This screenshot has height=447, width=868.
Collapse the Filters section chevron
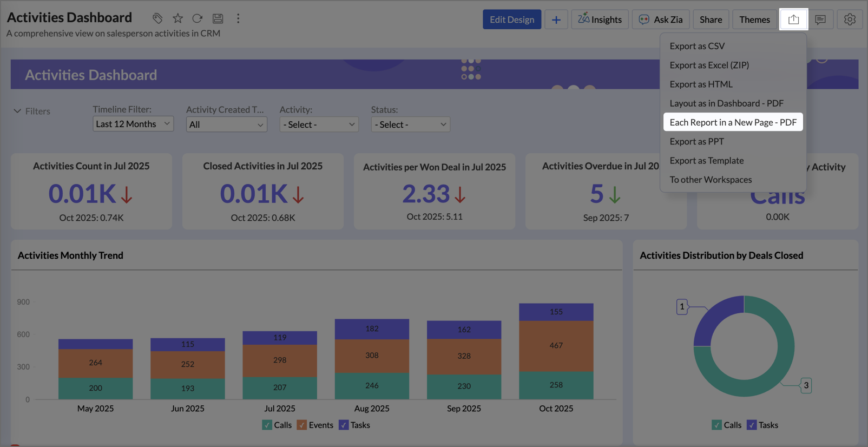click(17, 111)
